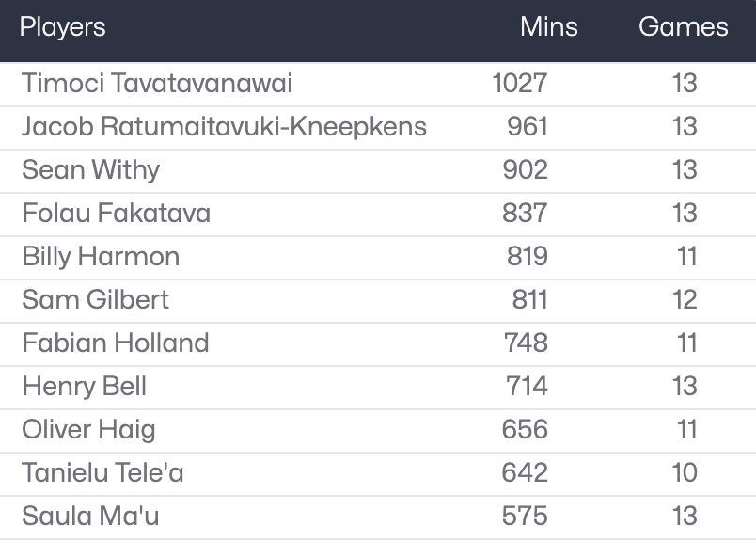Choose Fabian Holland from the players
Screen dimensions: 756x542
[x=116, y=343]
